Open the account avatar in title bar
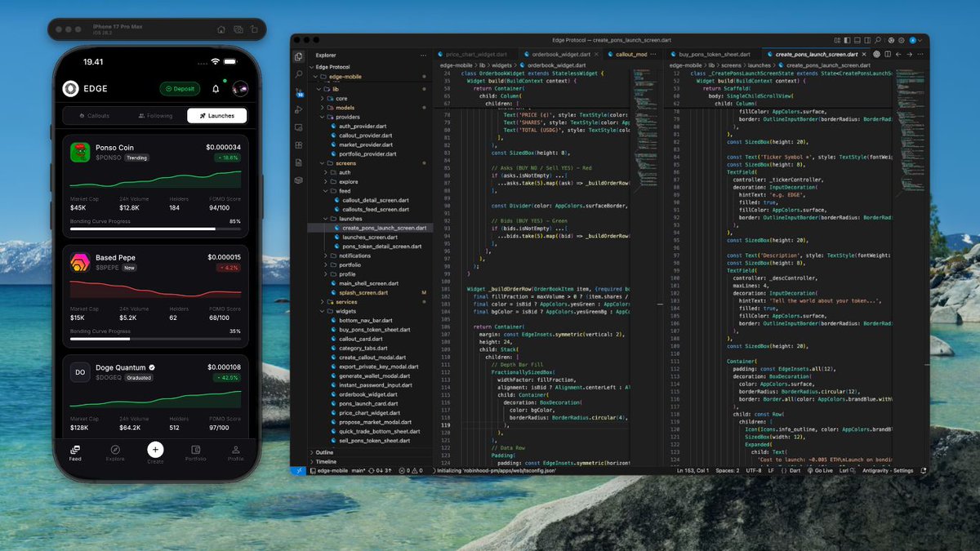The width and height of the screenshot is (980, 551). point(914,40)
